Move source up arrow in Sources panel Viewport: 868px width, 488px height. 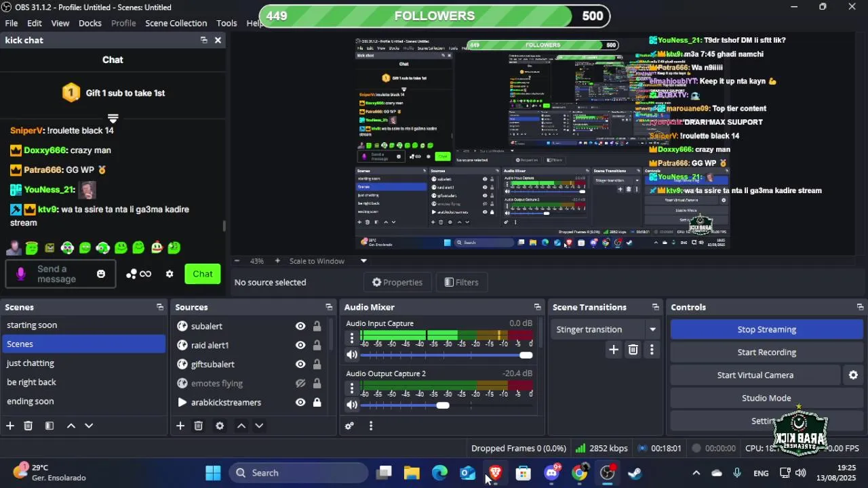click(x=241, y=426)
